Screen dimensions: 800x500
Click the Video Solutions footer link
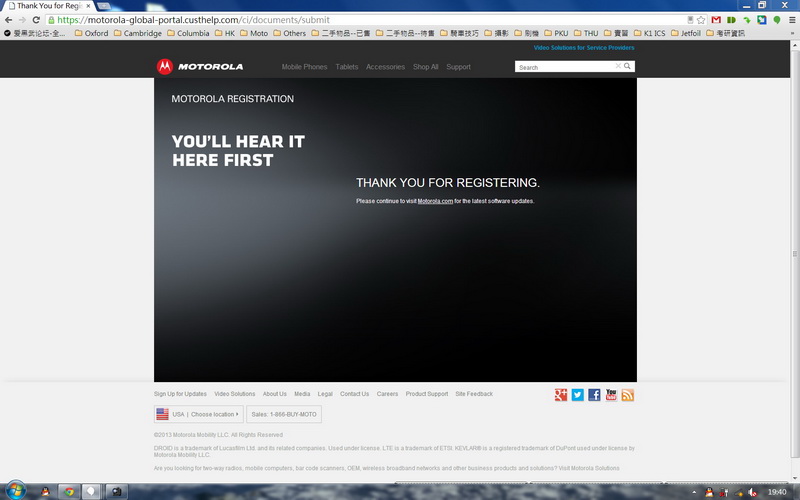235,394
